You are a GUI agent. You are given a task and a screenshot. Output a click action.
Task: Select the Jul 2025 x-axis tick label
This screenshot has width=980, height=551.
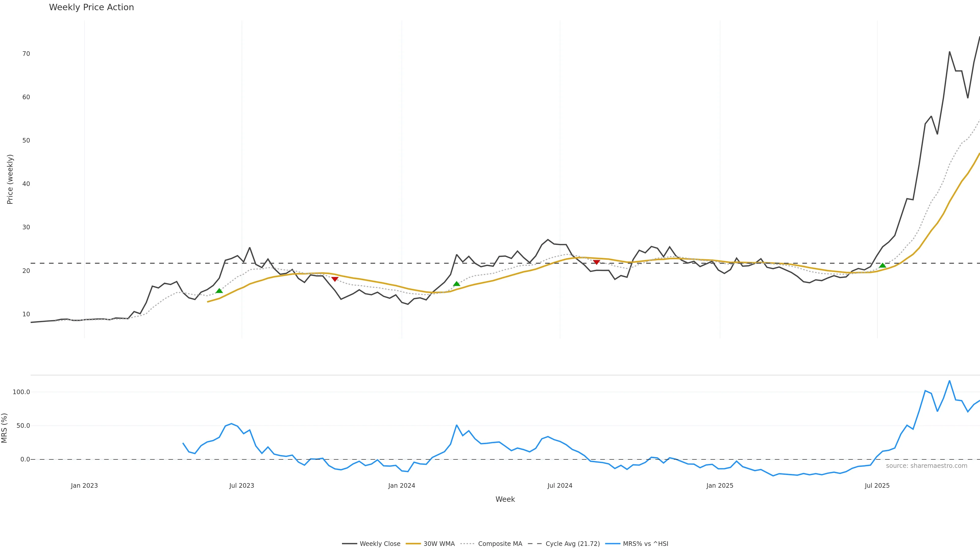click(877, 486)
